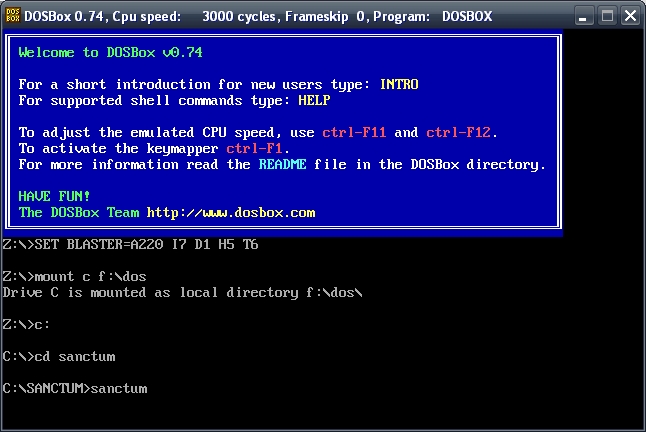646x432 pixels.
Task: Click the 'Drive C is mounted' message line
Action: (183, 293)
